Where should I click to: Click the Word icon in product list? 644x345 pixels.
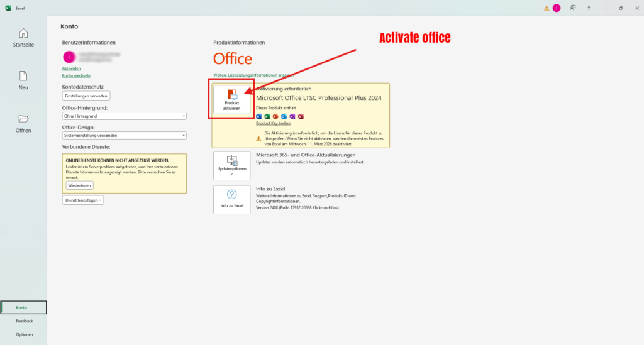click(259, 116)
